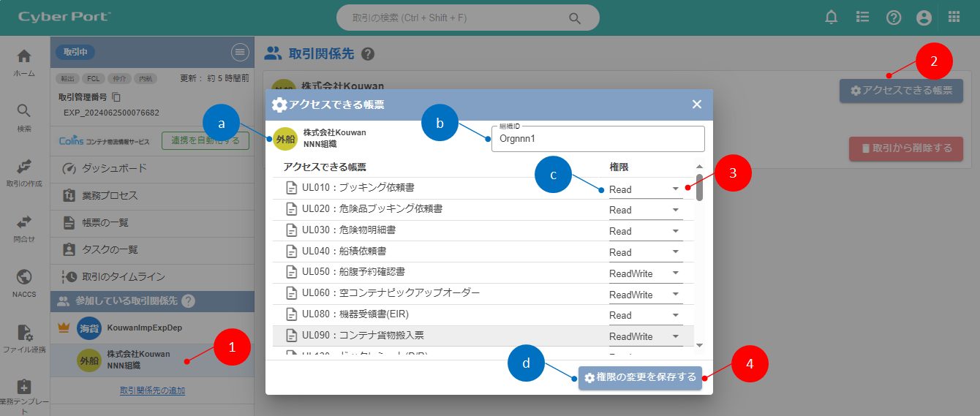Copy the transaction management number
The width and height of the screenshot is (980, 416).
(x=116, y=97)
